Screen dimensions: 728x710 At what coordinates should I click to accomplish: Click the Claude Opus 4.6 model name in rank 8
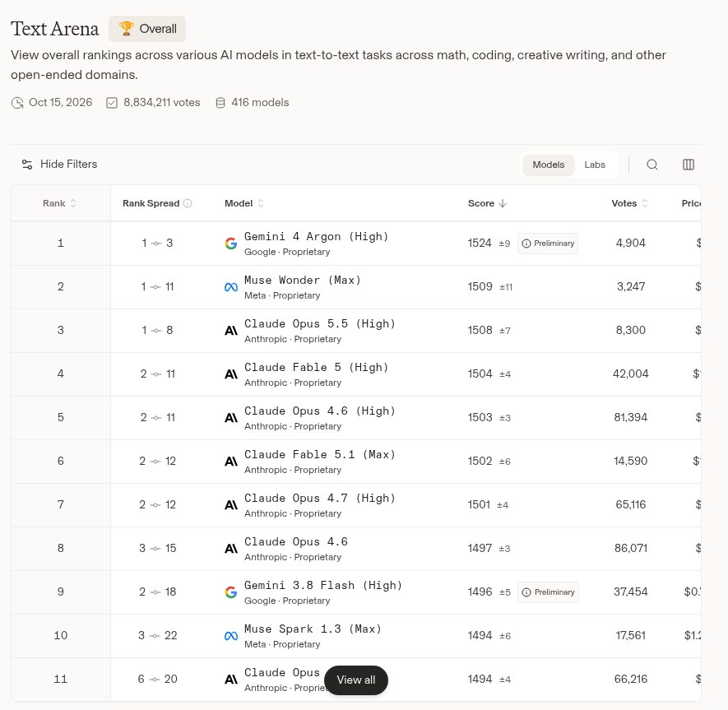(x=296, y=542)
